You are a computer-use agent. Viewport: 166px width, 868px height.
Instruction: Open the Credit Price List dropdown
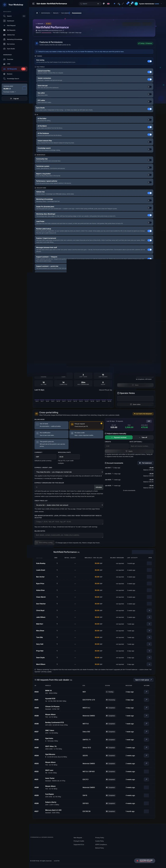point(69,505)
